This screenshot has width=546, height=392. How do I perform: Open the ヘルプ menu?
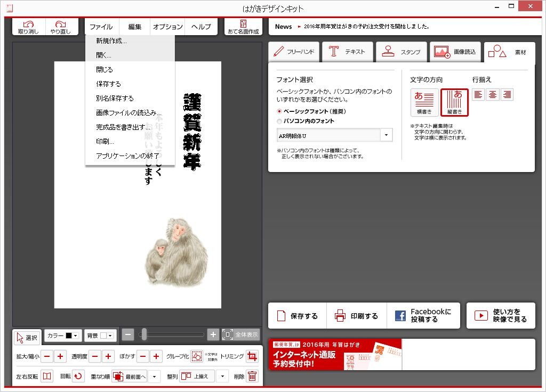pos(201,27)
